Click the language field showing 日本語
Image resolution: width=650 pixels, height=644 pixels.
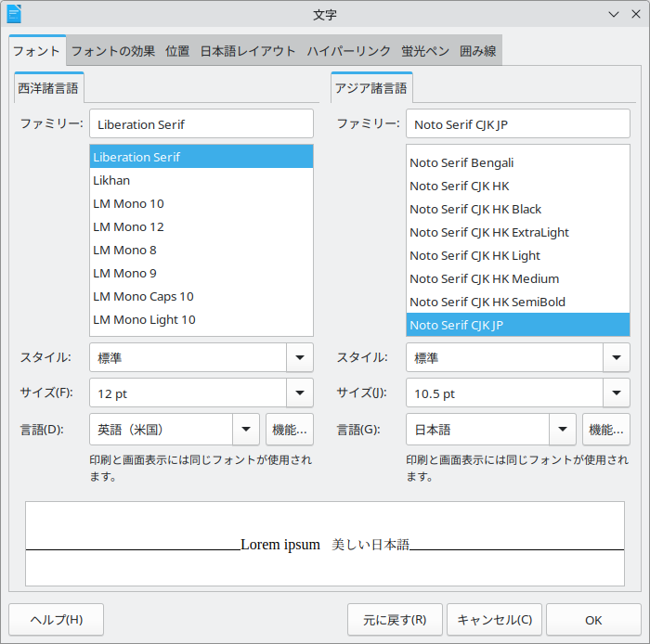(x=477, y=429)
